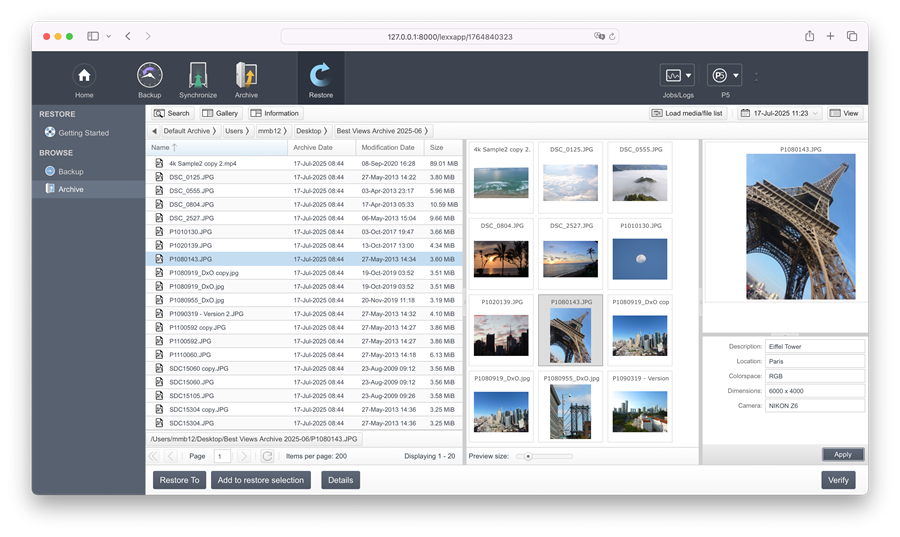Open the Archive module icon

pyautogui.click(x=246, y=77)
